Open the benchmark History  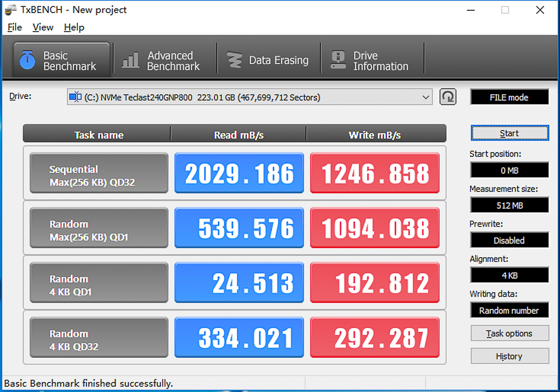coord(509,356)
